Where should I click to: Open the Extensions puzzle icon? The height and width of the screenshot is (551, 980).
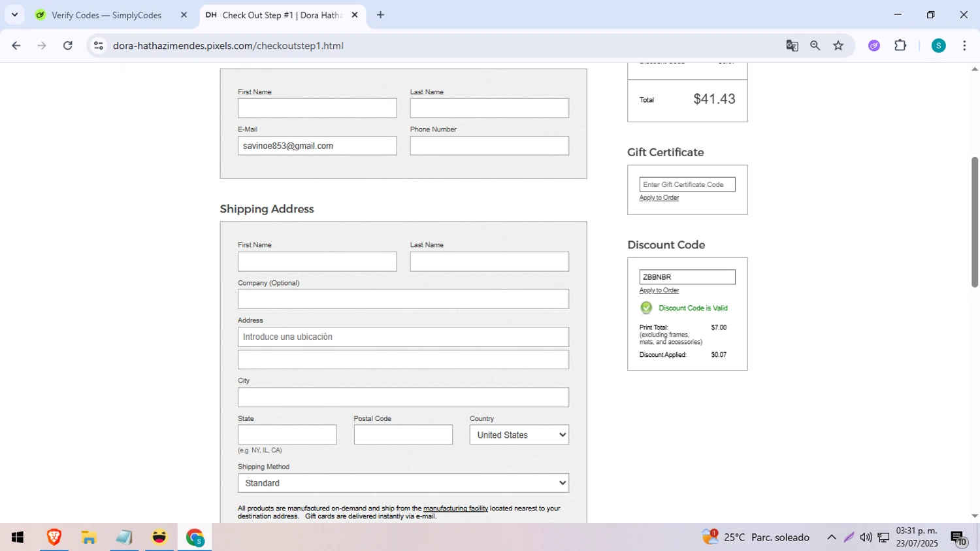tap(900, 46)
